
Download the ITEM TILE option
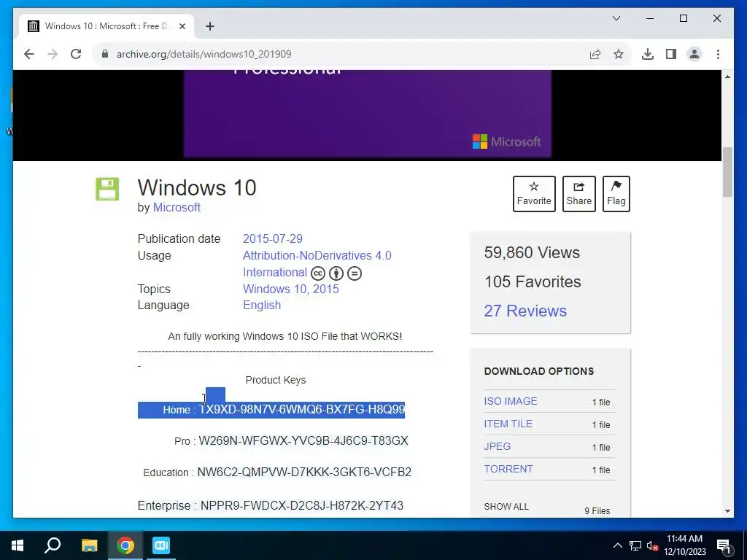point(508,424)
